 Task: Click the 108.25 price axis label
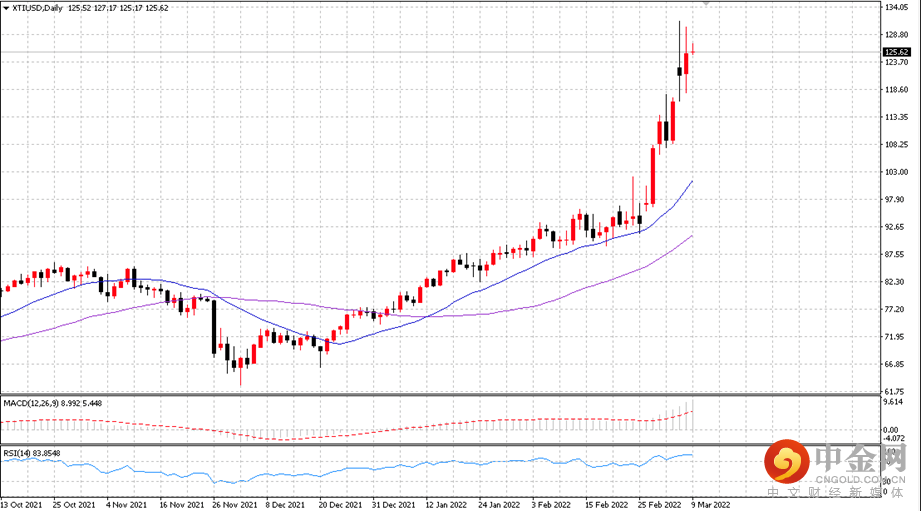pos(896,144)
